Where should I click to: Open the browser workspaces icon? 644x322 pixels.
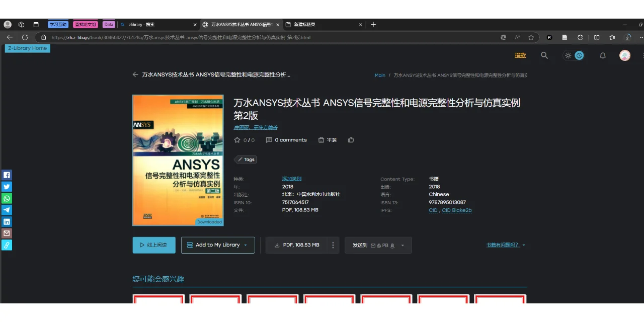[21, 24]
